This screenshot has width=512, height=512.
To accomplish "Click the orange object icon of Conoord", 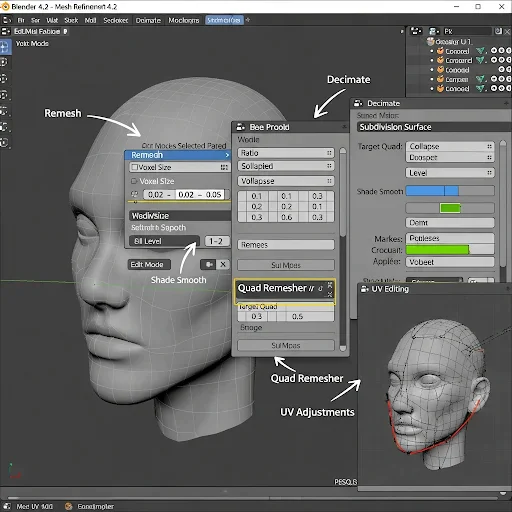I will (440, 70).
